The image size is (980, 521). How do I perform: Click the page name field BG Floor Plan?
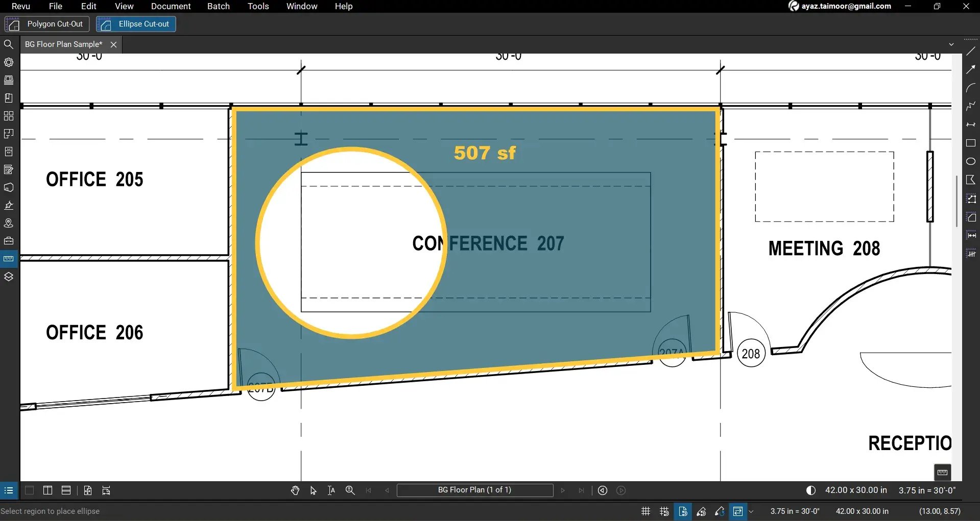pyautogui.click(x=475, y=490)
